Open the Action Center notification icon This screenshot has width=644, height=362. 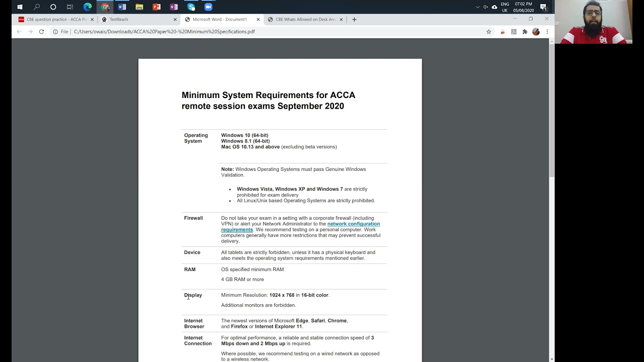(543, 7)
